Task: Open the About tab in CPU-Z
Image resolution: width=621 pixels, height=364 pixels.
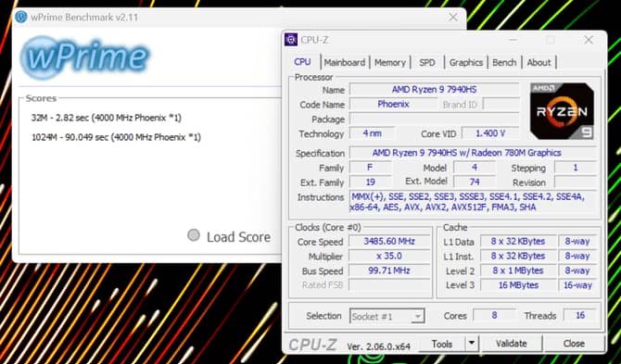Action: 539,62
